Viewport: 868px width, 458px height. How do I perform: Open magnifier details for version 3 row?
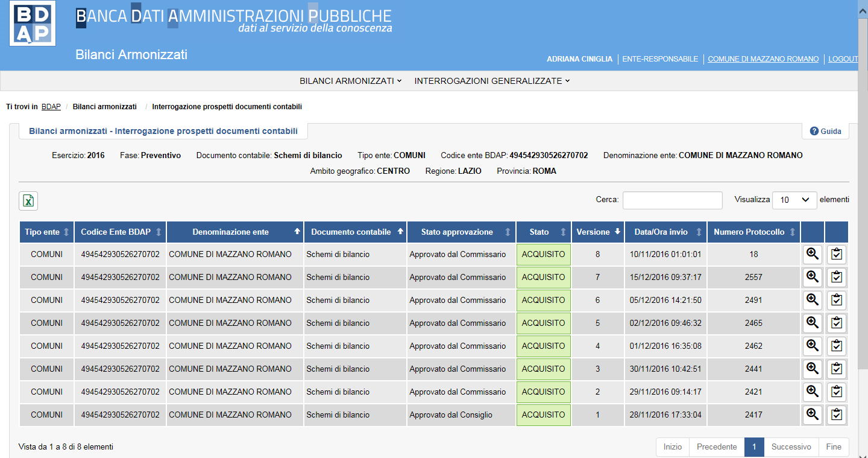coord(813,369)
